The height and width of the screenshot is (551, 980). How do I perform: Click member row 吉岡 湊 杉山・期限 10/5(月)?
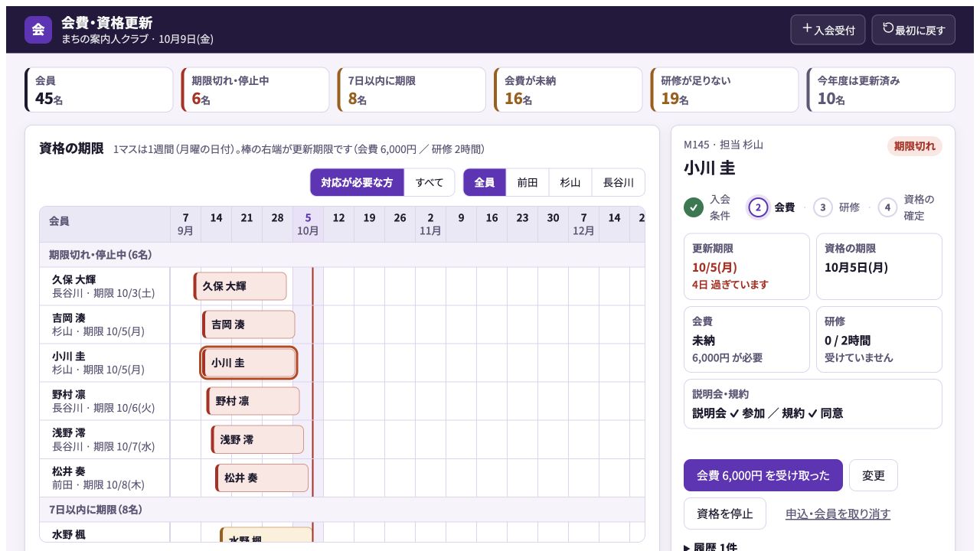tap(105, 324)
